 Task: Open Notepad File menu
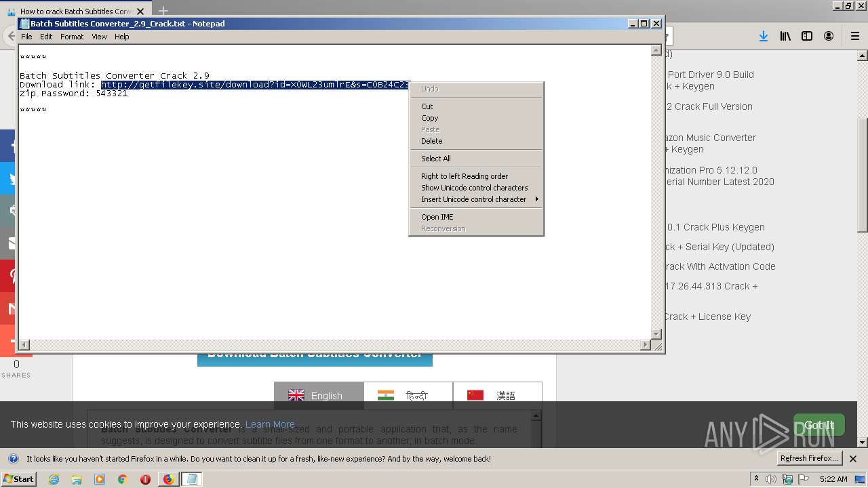26,37
